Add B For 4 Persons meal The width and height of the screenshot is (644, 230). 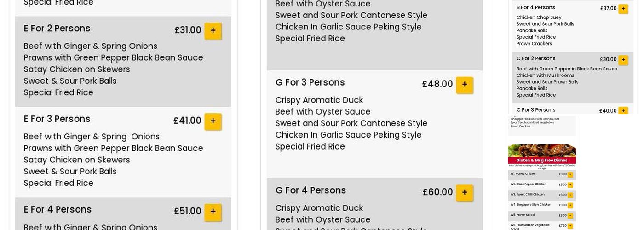point(623,9)
